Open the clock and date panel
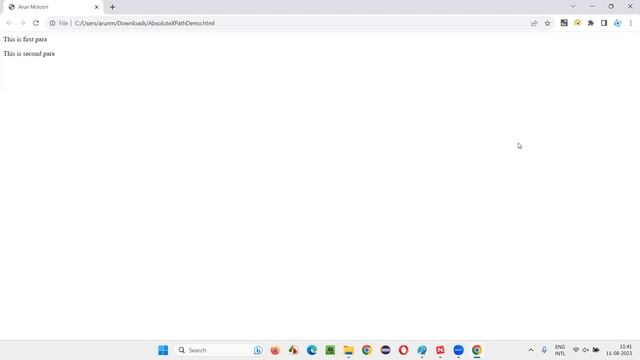The height and width of the screenshot is (360, 640). point(619,350)
